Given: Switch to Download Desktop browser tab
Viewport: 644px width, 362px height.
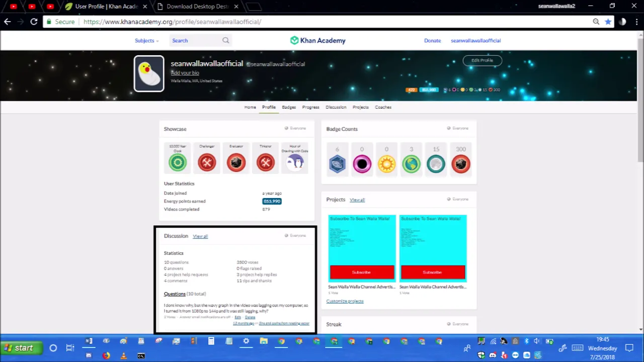Looking at the screenshot, I should [x=197, y=7].
